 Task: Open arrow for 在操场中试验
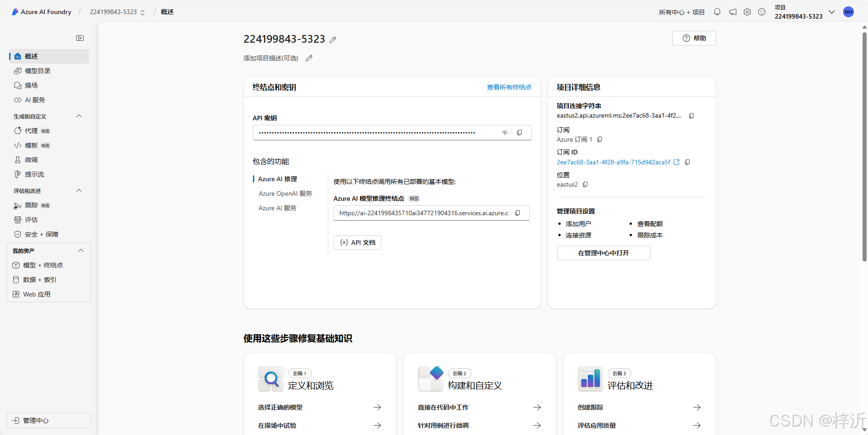pos(377,425)
